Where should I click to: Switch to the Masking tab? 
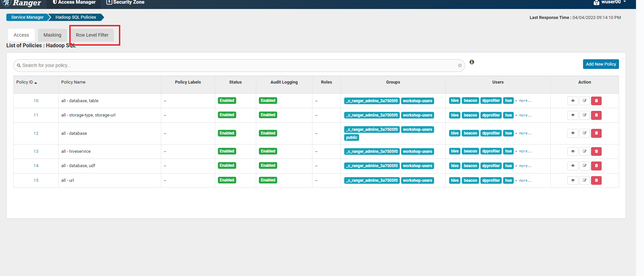click(52, 35)
